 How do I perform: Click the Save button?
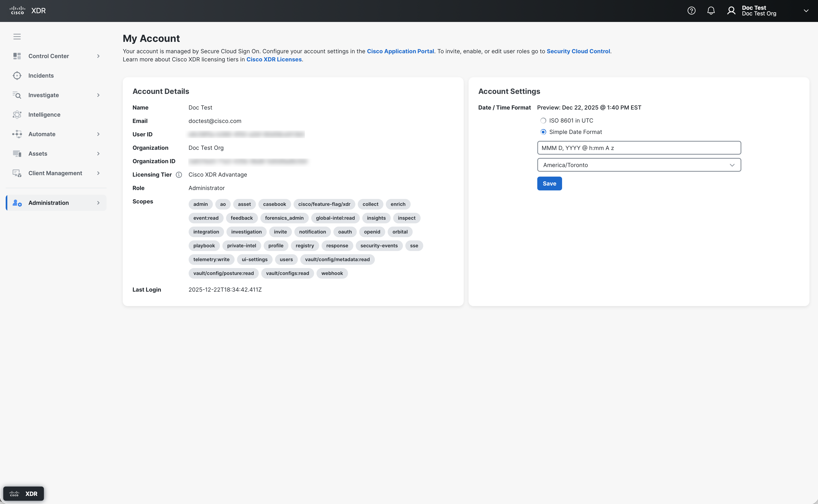point(549,184)
